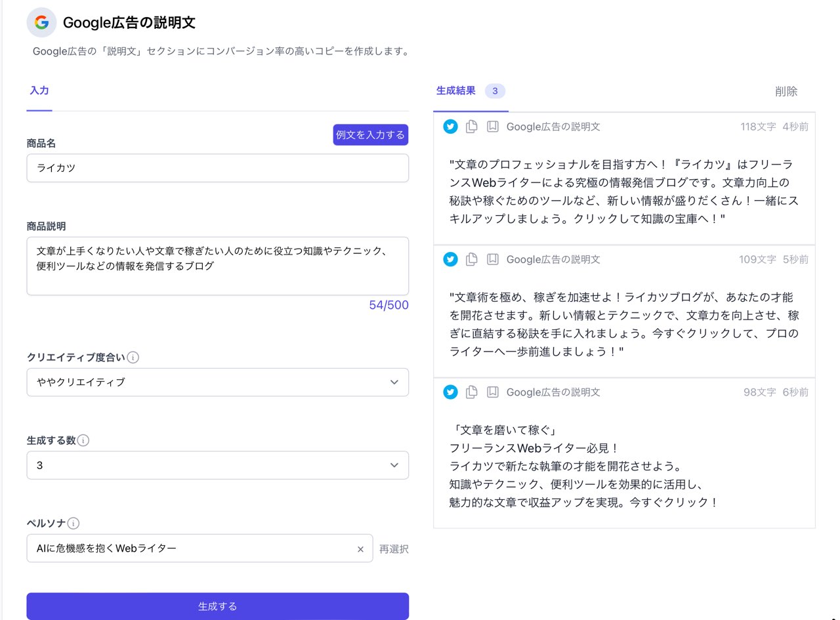840x620 pixels.
Task: Share the first generated result on Twitter
Action: click(450, 127)
